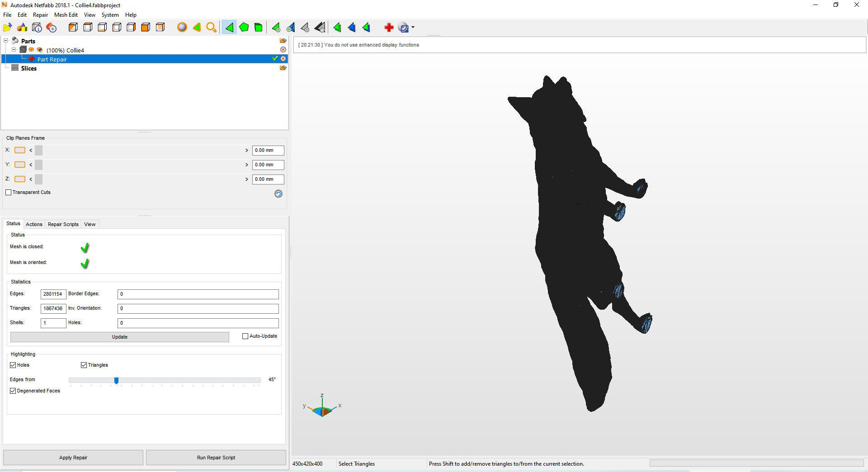Uncheck the Triangles highlighting checkbox
The height and width of the screenshot is (472, 868).
(84, 365)
